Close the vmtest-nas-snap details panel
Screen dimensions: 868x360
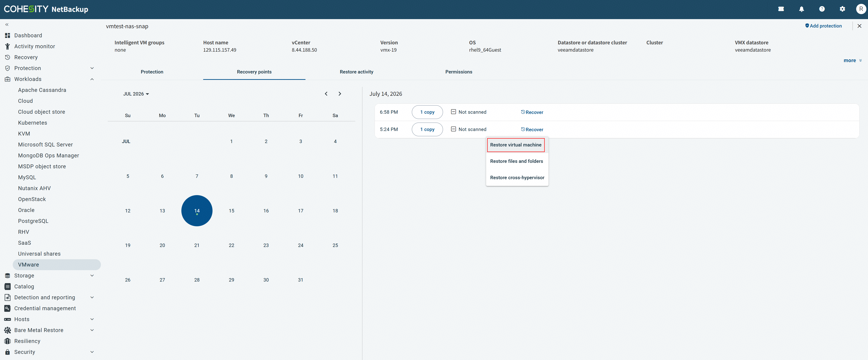pyautogui.click(x=859, y=26)
